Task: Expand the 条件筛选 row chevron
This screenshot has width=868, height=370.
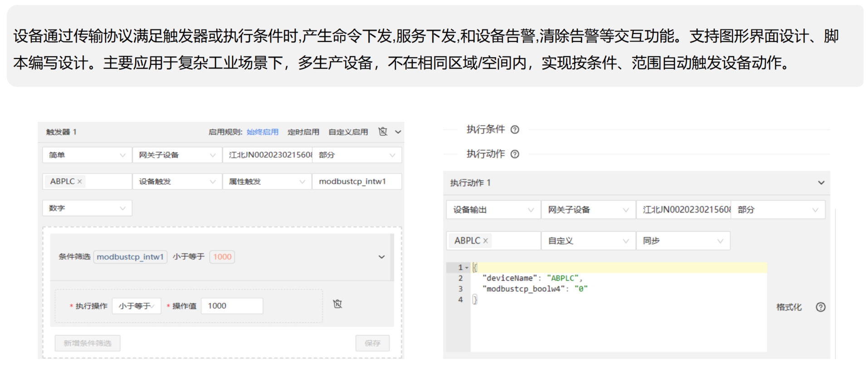Action: (381, 257)
